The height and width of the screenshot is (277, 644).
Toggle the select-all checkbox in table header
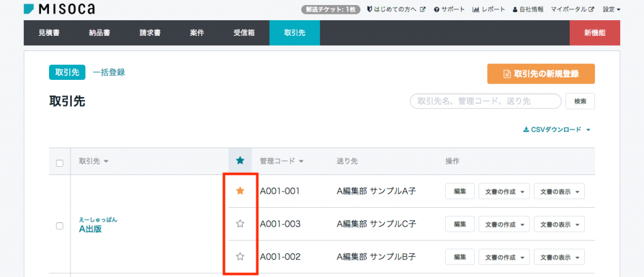coord(60,163)
